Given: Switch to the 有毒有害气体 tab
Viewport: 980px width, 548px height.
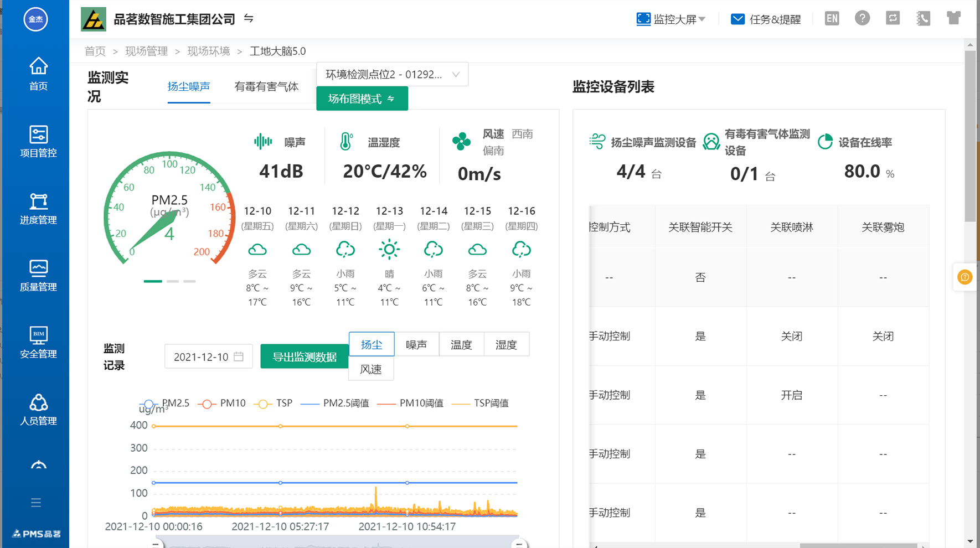Looking at the screenshot, I should click(x=266, y=86).
